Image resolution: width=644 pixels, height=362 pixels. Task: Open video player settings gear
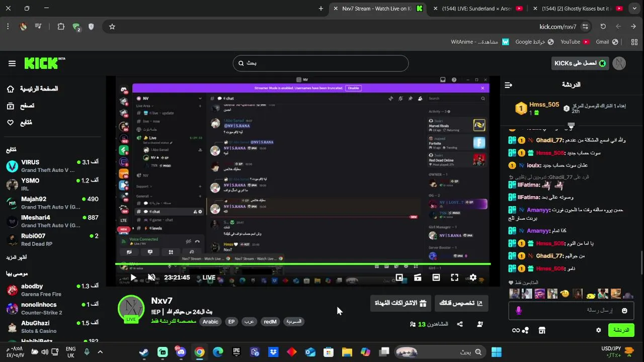(473, 278)
